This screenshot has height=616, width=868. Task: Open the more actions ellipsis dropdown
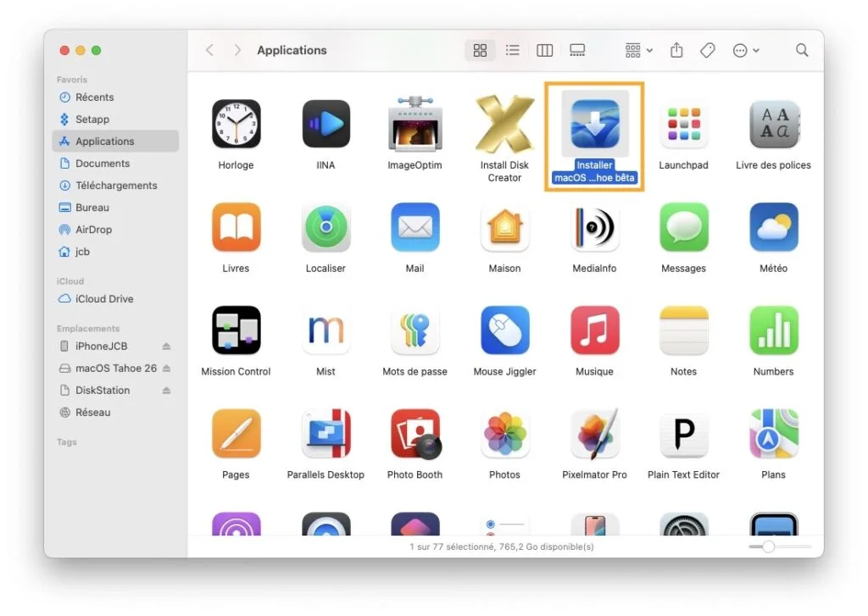coord(744,50)
